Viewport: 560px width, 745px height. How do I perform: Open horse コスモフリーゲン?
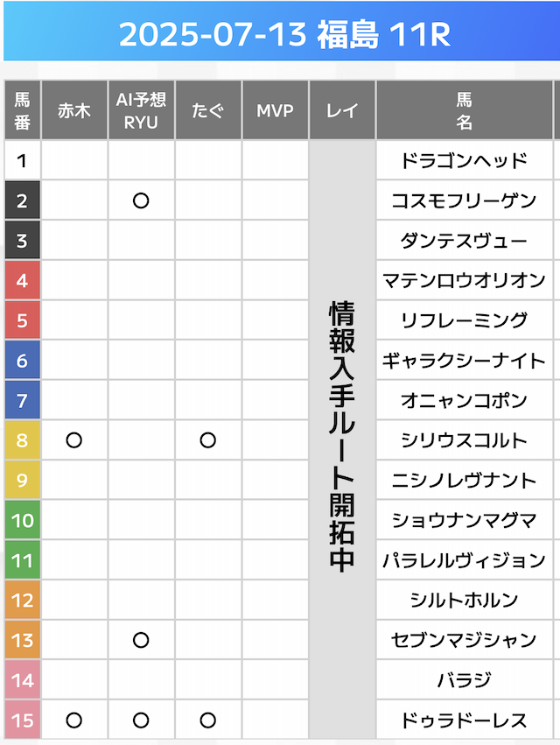(464, 200)
